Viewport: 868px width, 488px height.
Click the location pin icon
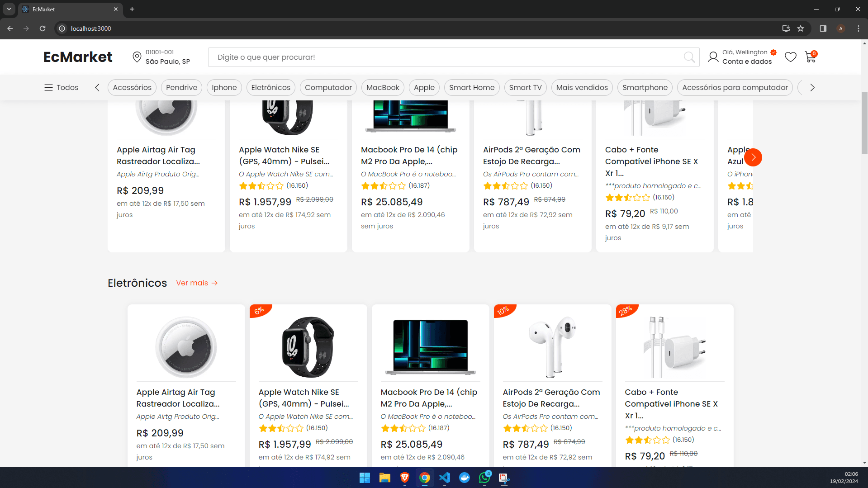point(137,57)
